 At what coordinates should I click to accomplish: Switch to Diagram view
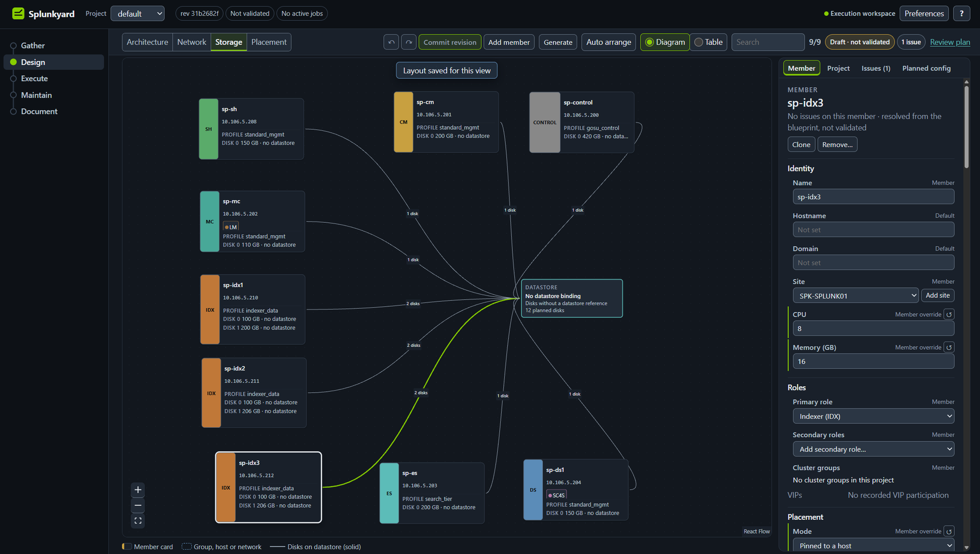tap(665, 42)
